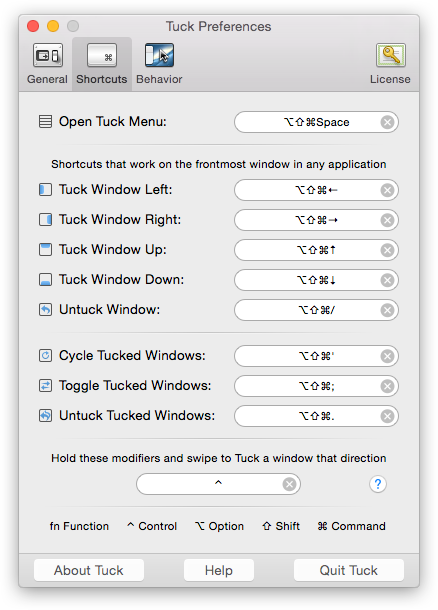Viewport: 438px width, 610px height.
Task: Click the Help button
Action: coord(219,570)
